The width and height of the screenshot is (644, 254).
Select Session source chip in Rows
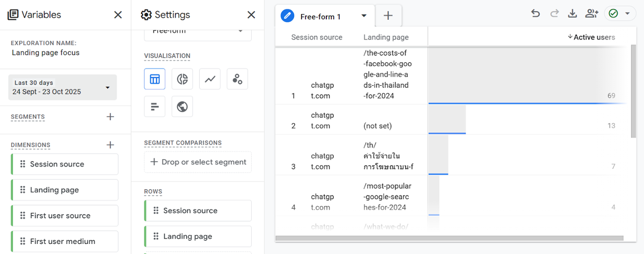coord(197,211)
